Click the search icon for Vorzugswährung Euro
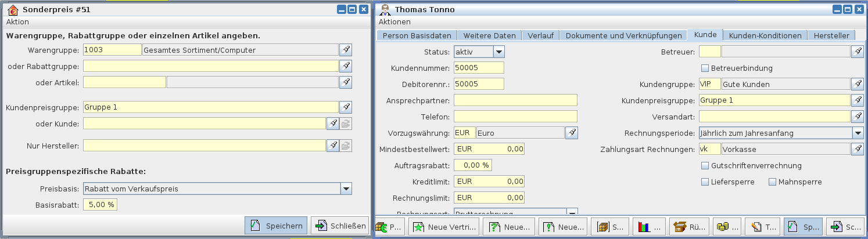 tap(572, 133)
